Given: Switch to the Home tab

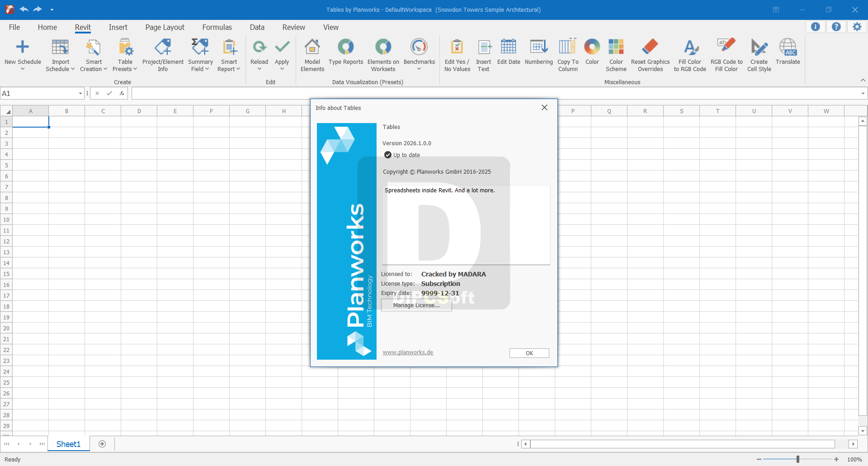Looking at the screenshot, I should (47, 27).
